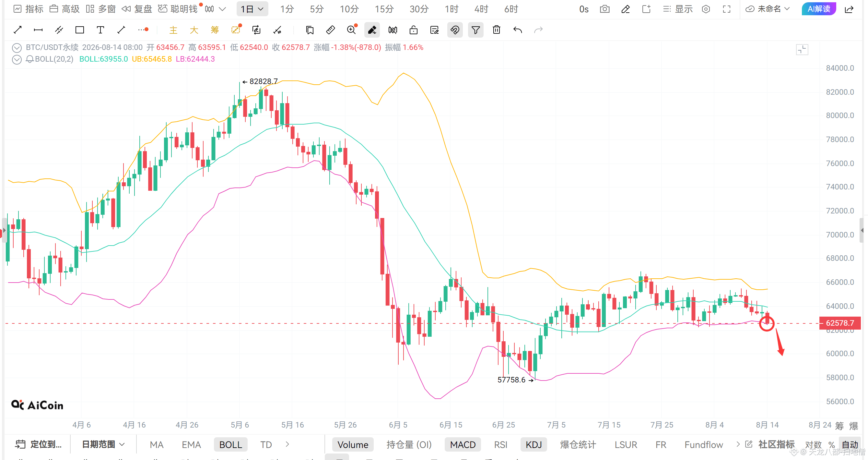Expand the 未命名 layout dropdown
The image size is (868, 460).
click(x=767, y=9)
